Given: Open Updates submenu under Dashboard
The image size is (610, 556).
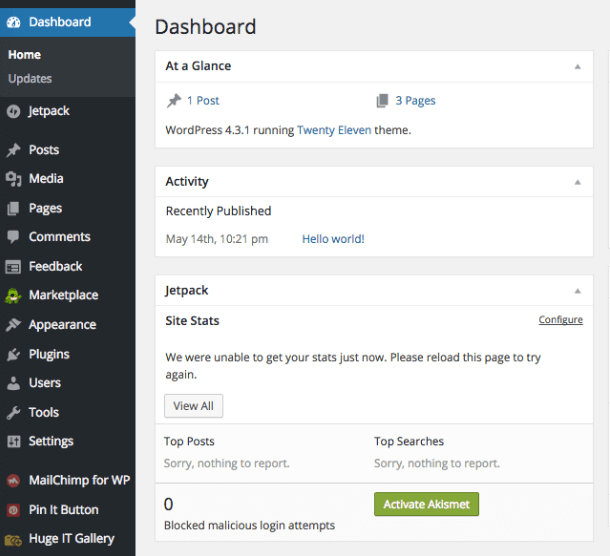Looking at the screenshot, I should point(30,79).
